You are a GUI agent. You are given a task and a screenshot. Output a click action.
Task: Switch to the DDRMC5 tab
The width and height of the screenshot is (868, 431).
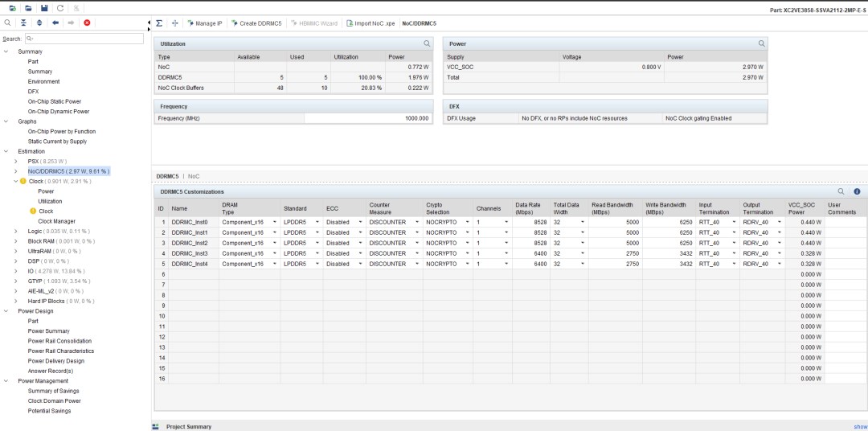pos(167,176)
